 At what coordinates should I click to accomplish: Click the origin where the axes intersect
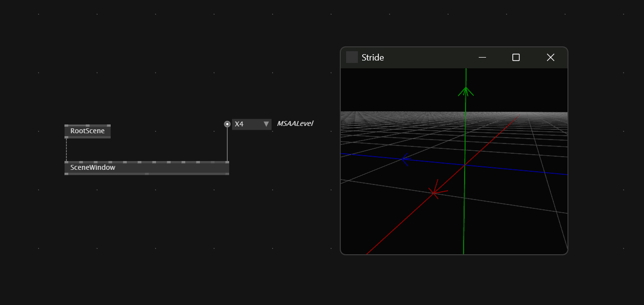pos(465,165)
